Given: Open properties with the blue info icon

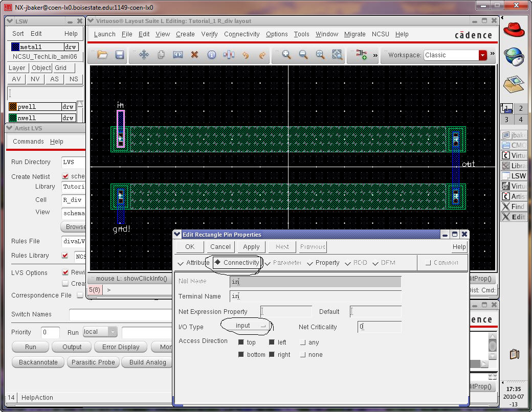Looking at the screenshot, I should [211, 55].
